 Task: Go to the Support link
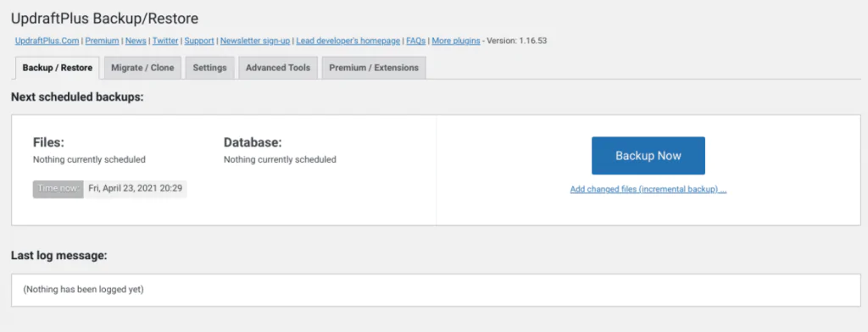[x=199, y=41]
